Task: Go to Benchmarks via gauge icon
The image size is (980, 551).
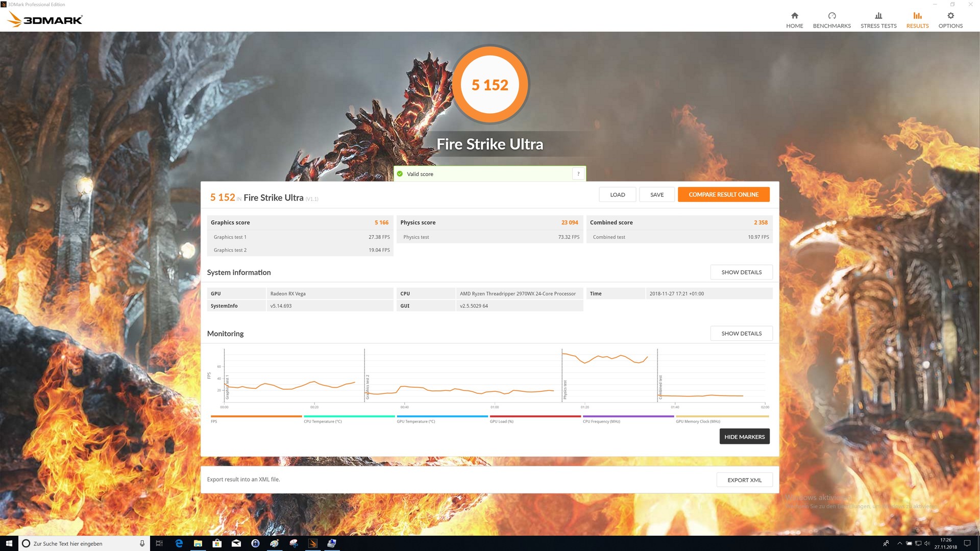Action: [831, 16]
